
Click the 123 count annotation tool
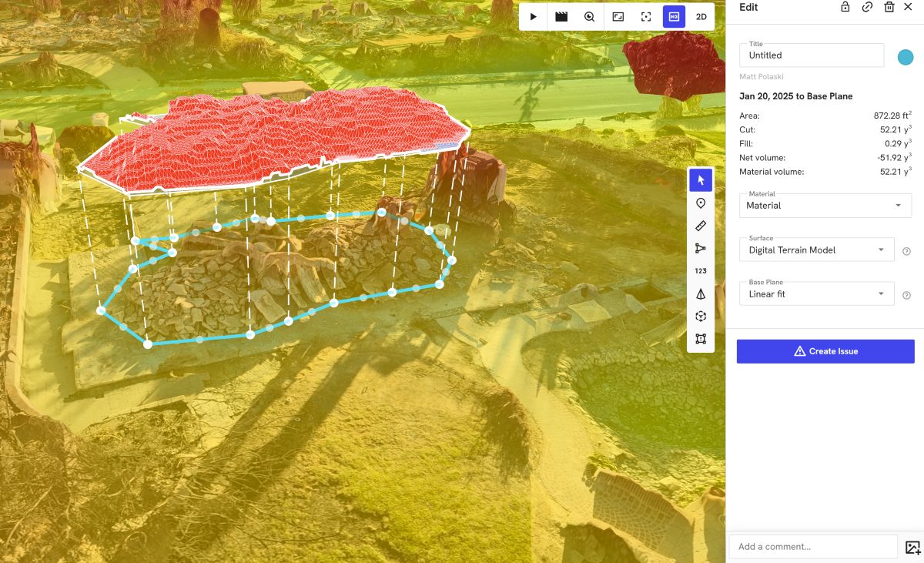(700, 271)
